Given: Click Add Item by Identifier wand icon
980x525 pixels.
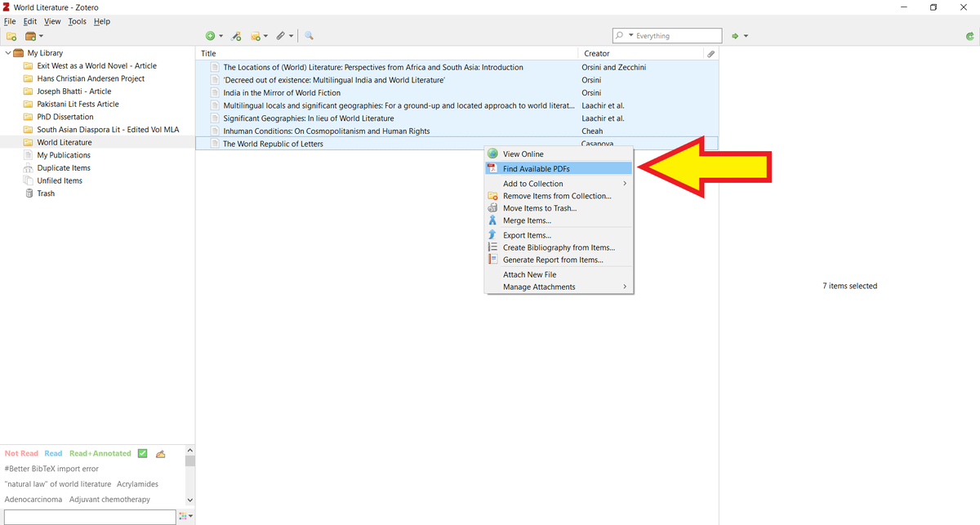Looking at the screenshot, I should click(x=236, y=36).
